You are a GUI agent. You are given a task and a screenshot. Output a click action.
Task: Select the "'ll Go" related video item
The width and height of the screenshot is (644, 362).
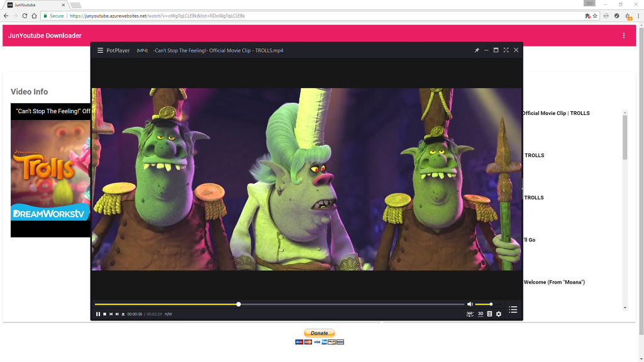click(x=529, y=239)
